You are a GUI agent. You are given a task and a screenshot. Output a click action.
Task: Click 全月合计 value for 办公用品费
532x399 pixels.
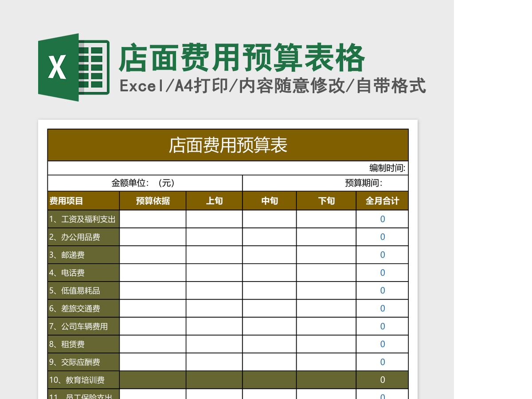click(x=382, y=237)
